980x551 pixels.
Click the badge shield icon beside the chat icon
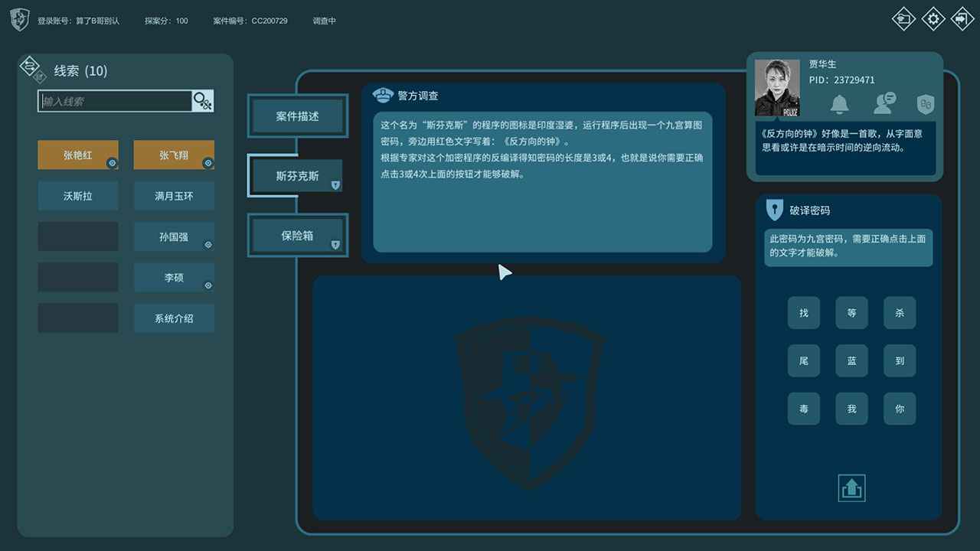(926, 105)
